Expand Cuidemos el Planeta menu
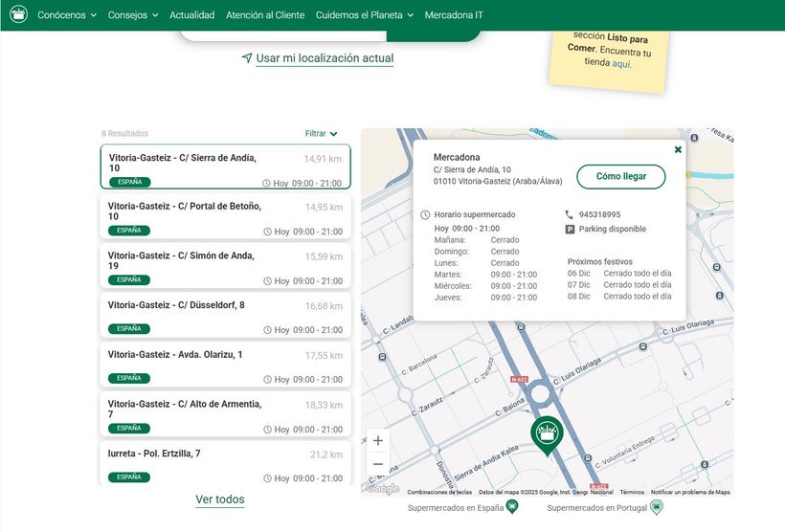This screenshot has height=532, width=785. point(365,15)
